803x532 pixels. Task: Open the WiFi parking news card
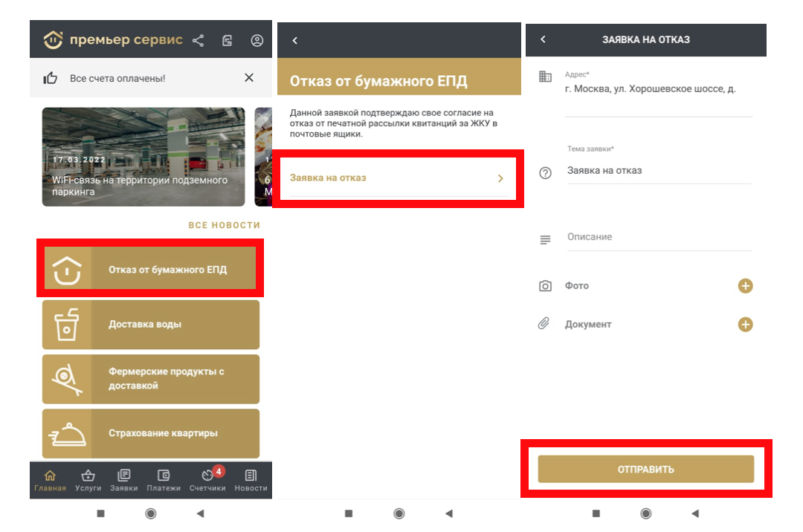coord(143,157)
